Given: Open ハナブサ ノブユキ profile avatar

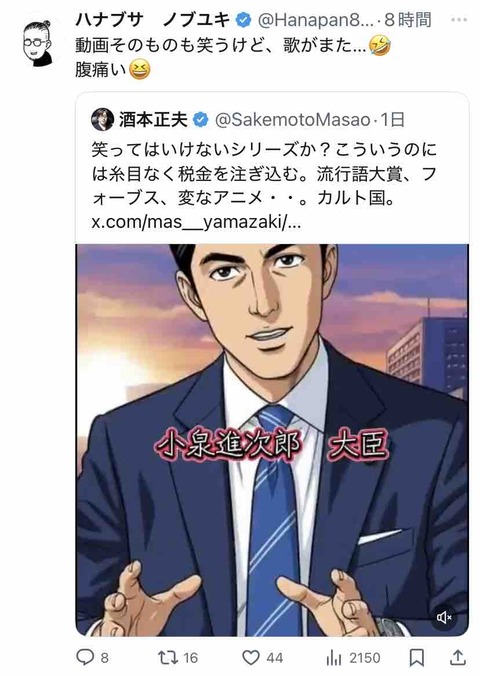Looking at the screenshot, I should pos(38,44).
